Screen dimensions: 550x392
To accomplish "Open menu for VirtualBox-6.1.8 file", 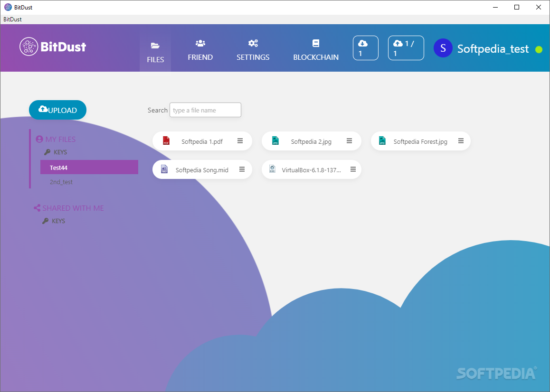I will click(353, 169).
